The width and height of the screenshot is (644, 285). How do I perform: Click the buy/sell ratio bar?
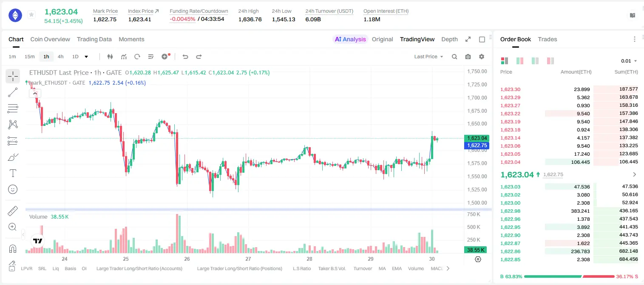[x=569, y=276]
